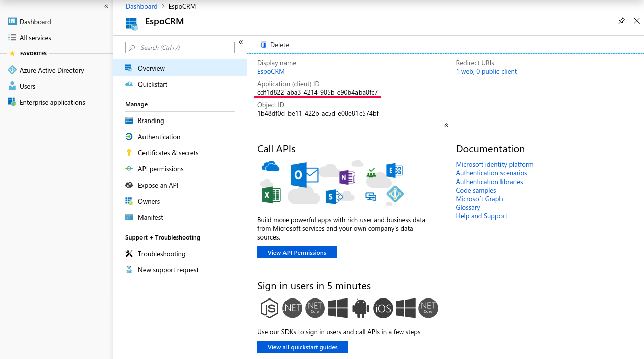Collapse the essentials section chevron
The width and height of the screenshot is (644, 359).
point(446,125)
